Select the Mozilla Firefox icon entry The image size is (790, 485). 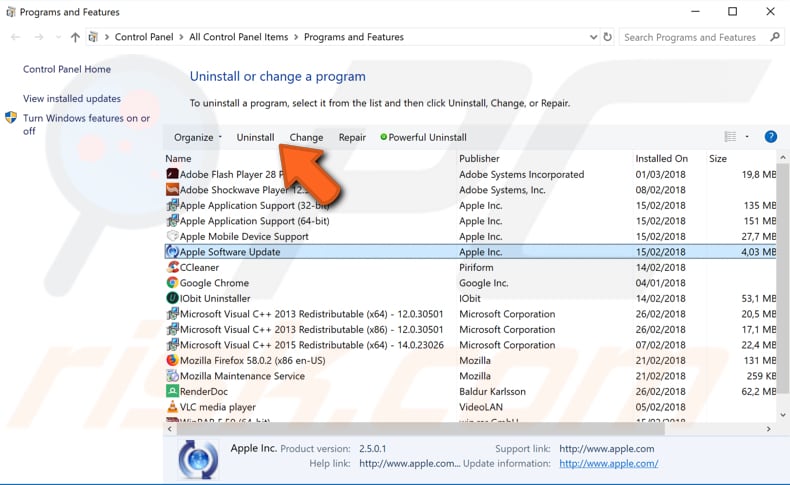coord(172,360)
